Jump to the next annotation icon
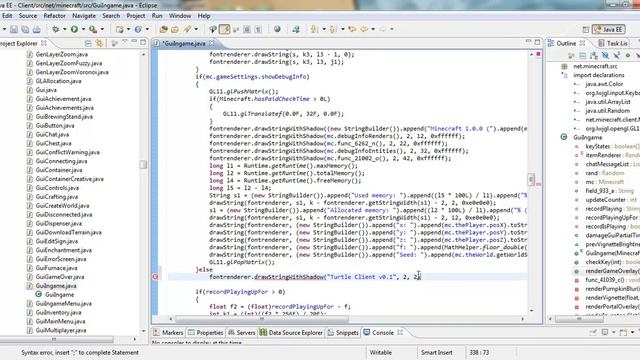Image resolution: width=640 pixels, height=360 pixels. pyautogui.click(x=314, y=29)
